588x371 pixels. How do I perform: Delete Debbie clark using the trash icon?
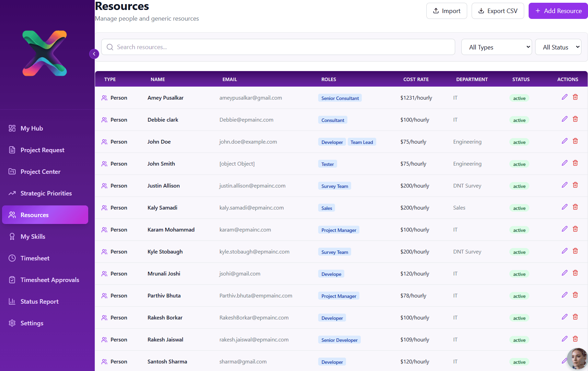tap(575, 119)
